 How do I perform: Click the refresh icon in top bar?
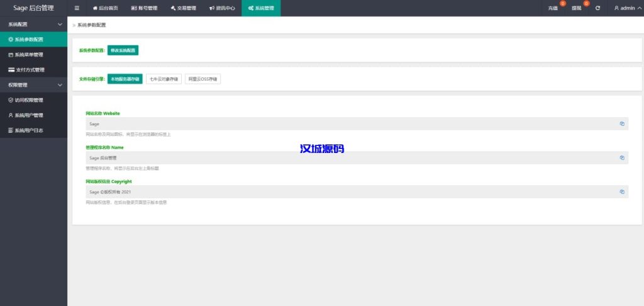pyautogui.click(x=597, y=8)
